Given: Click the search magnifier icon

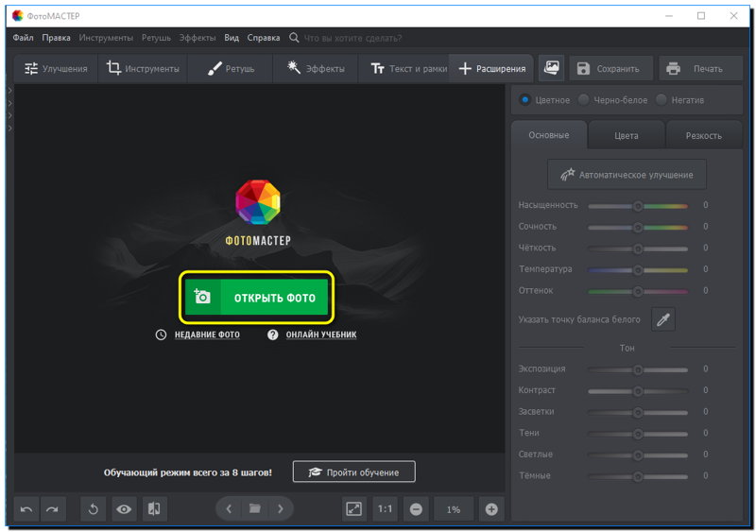Looking at the screenshot, I should click(294, 38).
